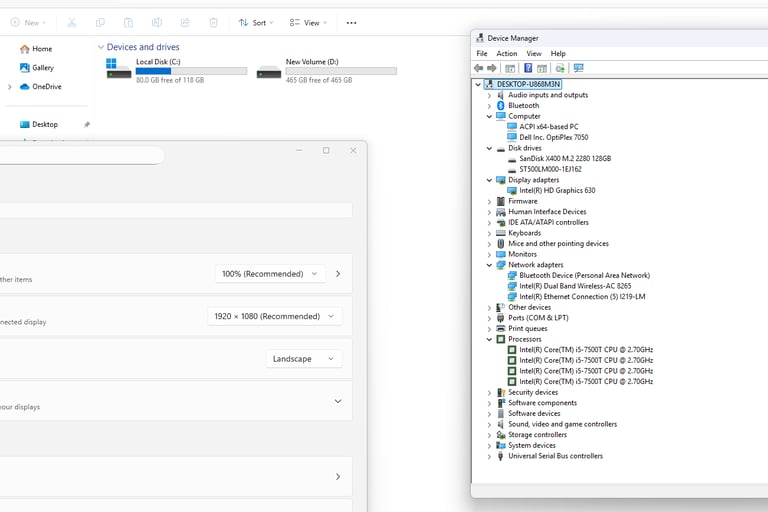Open the Landscape orientation dropdown
The height and width of the screenshot is (512, 768).
pos(304,359)
